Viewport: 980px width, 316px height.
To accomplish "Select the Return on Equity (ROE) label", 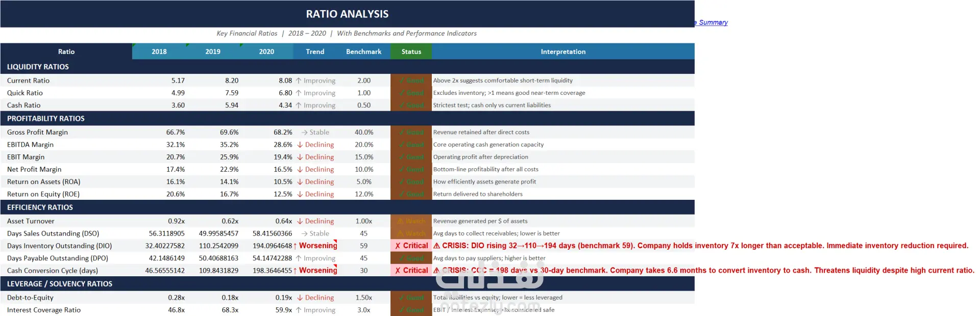I will click(x=43, y=194).
